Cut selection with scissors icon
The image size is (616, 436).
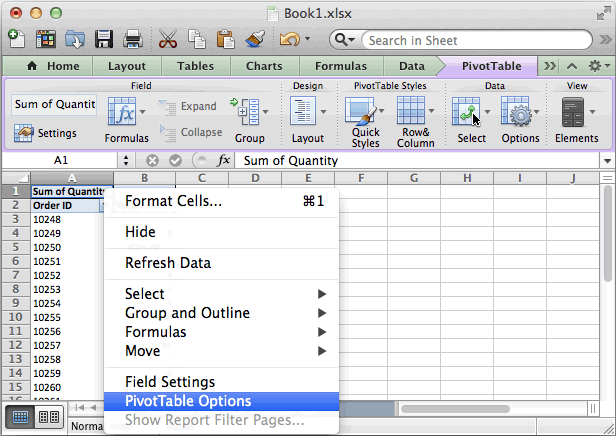[x=168, y=39]
